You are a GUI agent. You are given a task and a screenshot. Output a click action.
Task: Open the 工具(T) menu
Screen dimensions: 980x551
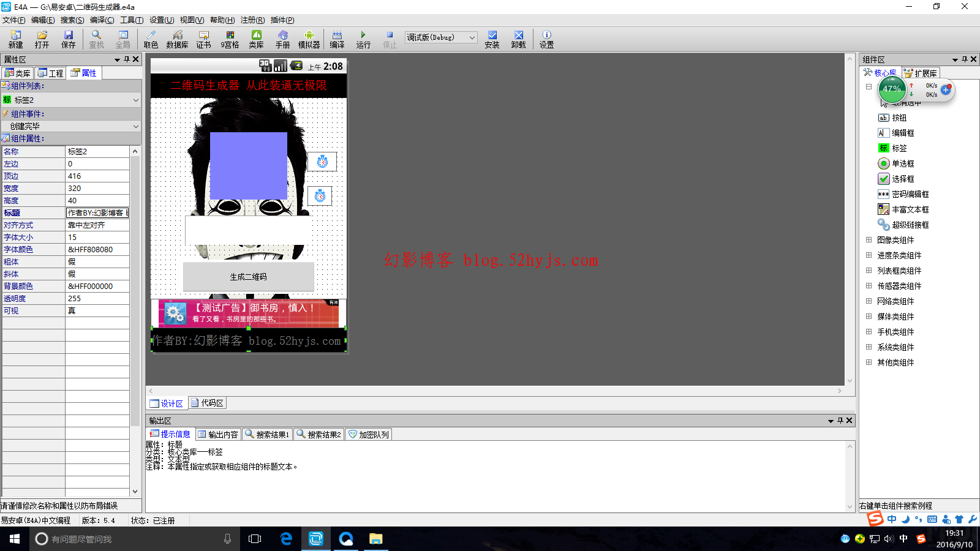coord(132,20)
